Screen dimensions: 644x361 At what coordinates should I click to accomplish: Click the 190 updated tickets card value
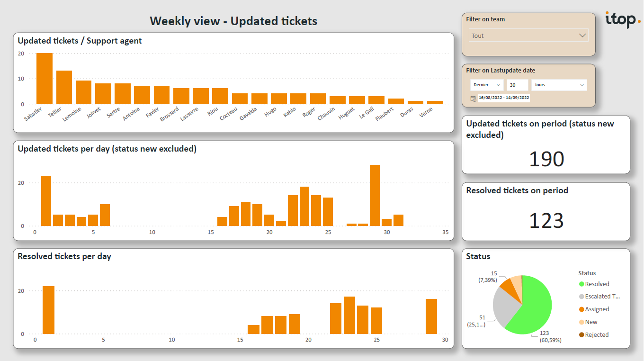pos(546,160)
